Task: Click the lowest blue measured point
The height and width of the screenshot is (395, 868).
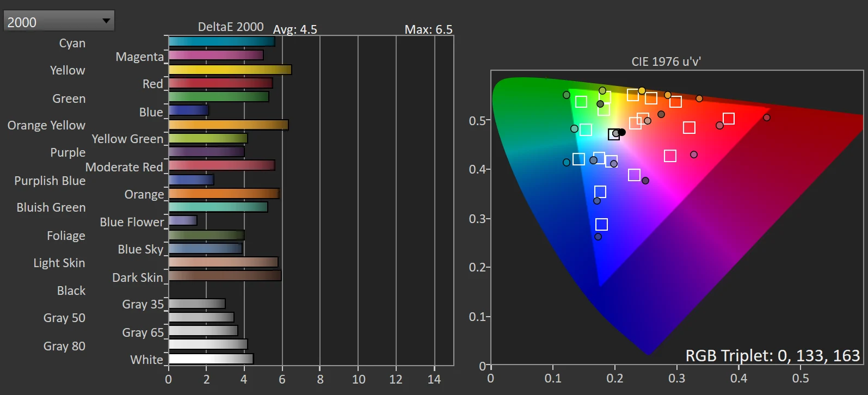Action: click(598, 237)
